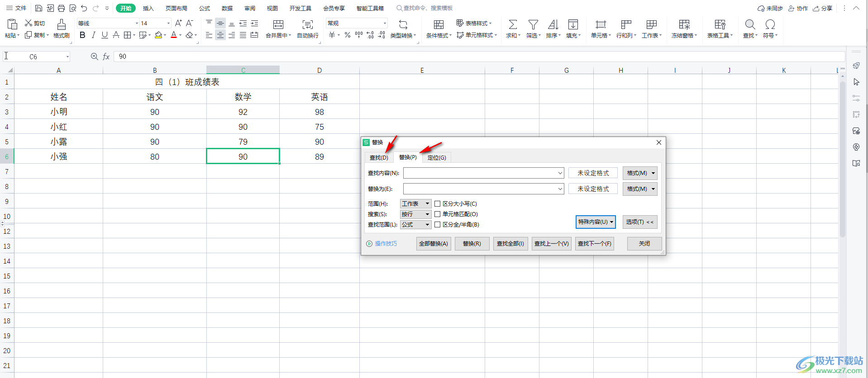Click in 查找内容(N) input field
Image resolution: width=868 pixels, height=378 pixels.
point(484,173)
